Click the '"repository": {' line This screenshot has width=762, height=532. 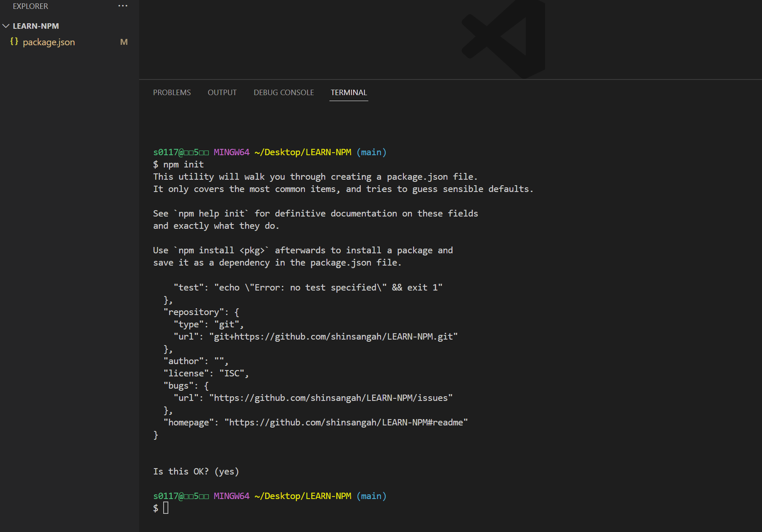click(x=201, y=312)
